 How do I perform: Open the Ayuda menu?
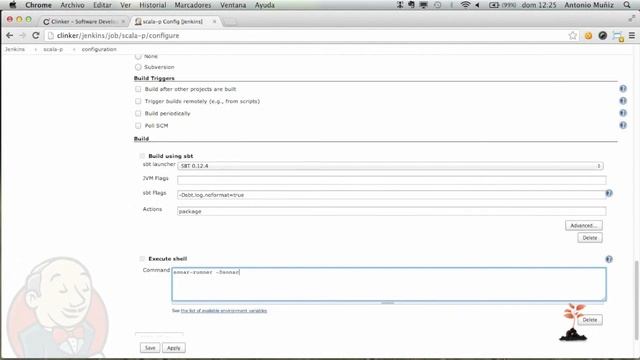coord(264,5)
